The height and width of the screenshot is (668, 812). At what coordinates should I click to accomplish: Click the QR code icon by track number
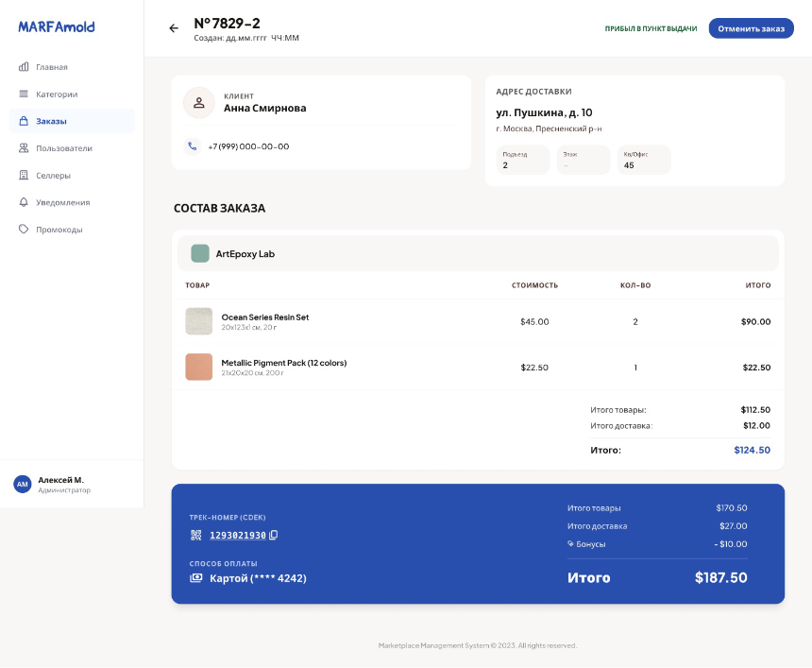(x=195, y=535)
